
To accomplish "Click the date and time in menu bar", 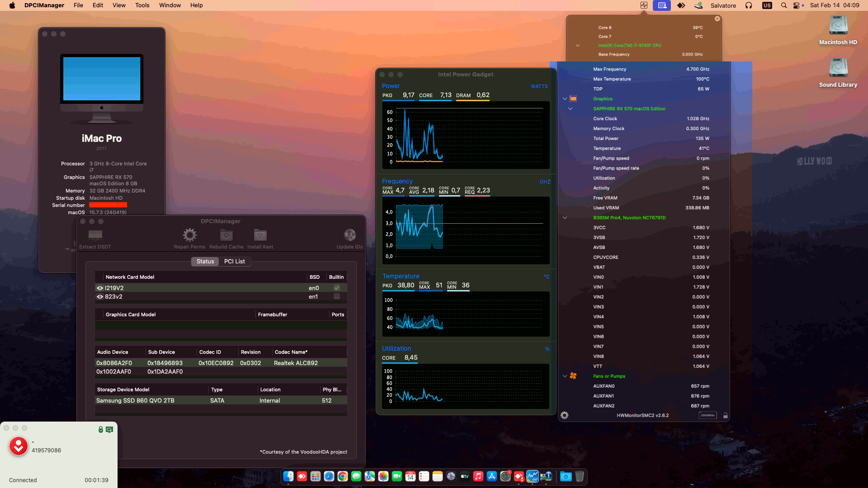I will coord(835,5).
